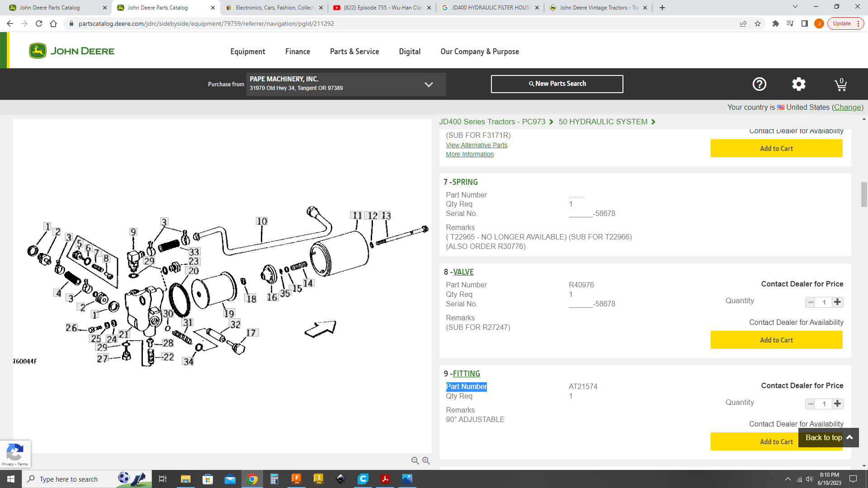
Task: Reload the page in Chrome
Action: pos(39,23)
